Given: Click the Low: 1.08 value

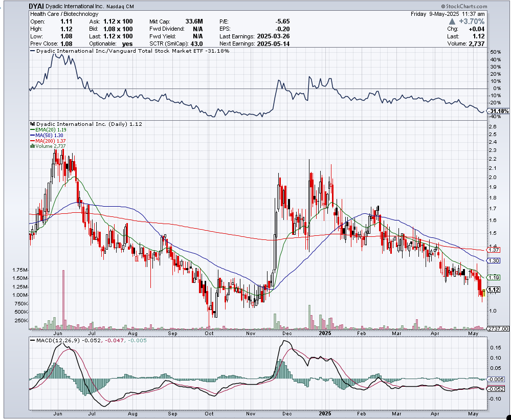Looking at the screenshot, I should (x=51, y=36).
